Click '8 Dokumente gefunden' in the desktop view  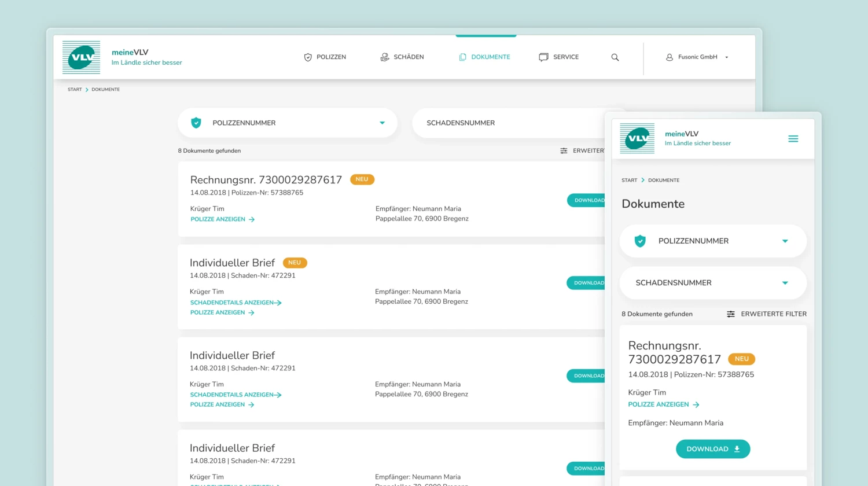point(209,151)
